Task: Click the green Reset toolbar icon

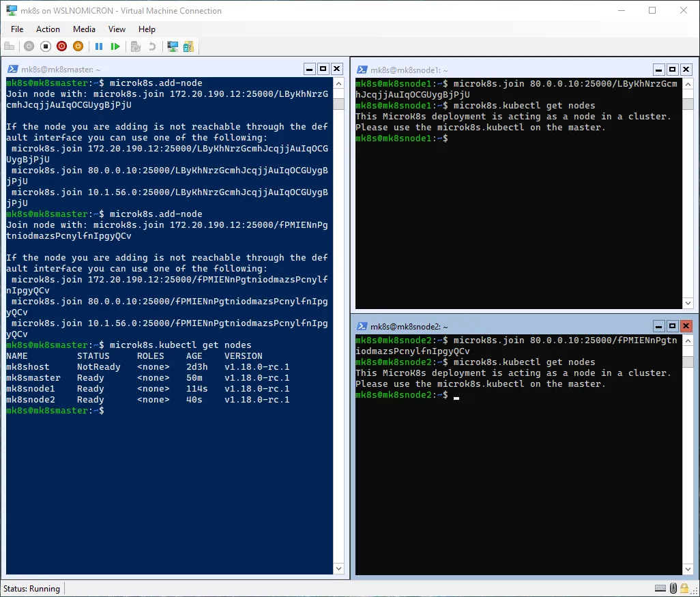Action: (115, 46)
